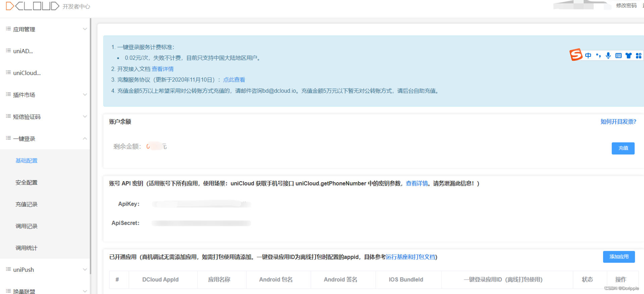Open the 安全配置 submenu item
644x294 pixels.
point(26,182)
